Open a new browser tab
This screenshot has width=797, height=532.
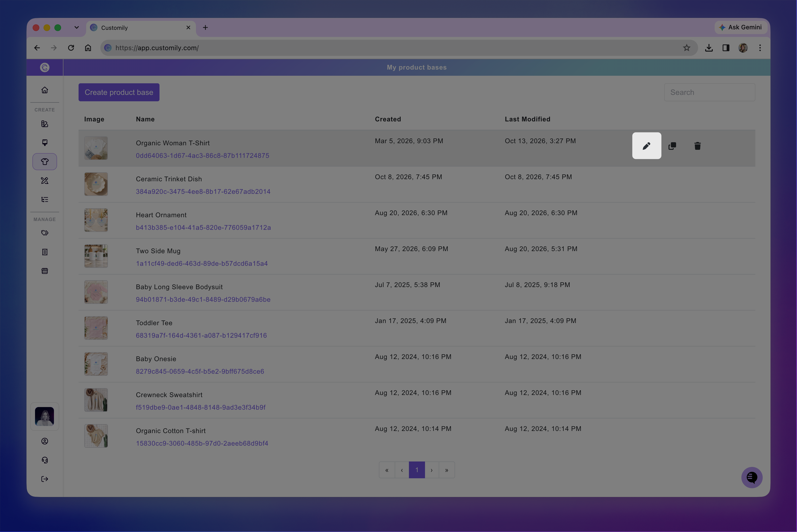(205, 27)
